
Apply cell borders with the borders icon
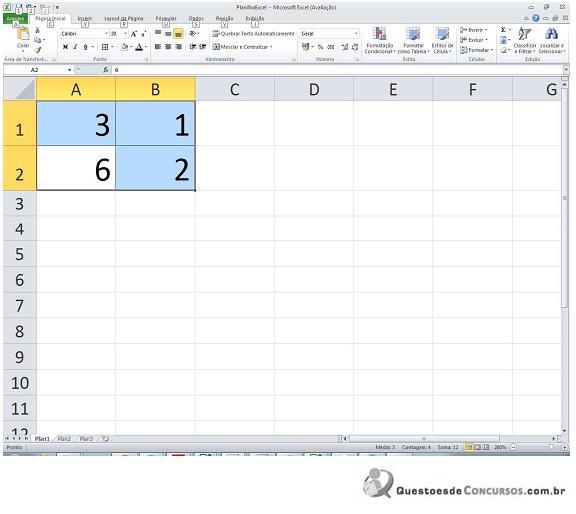[x=105, y=47]
